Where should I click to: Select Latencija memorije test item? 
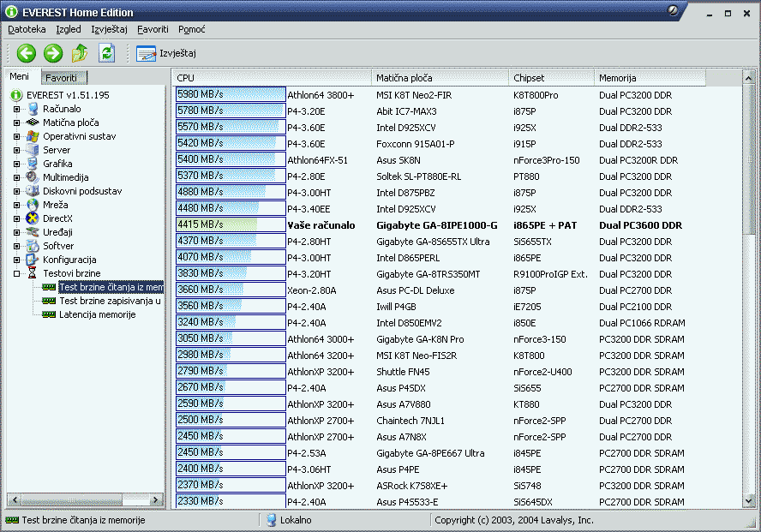tap(97, 314)
